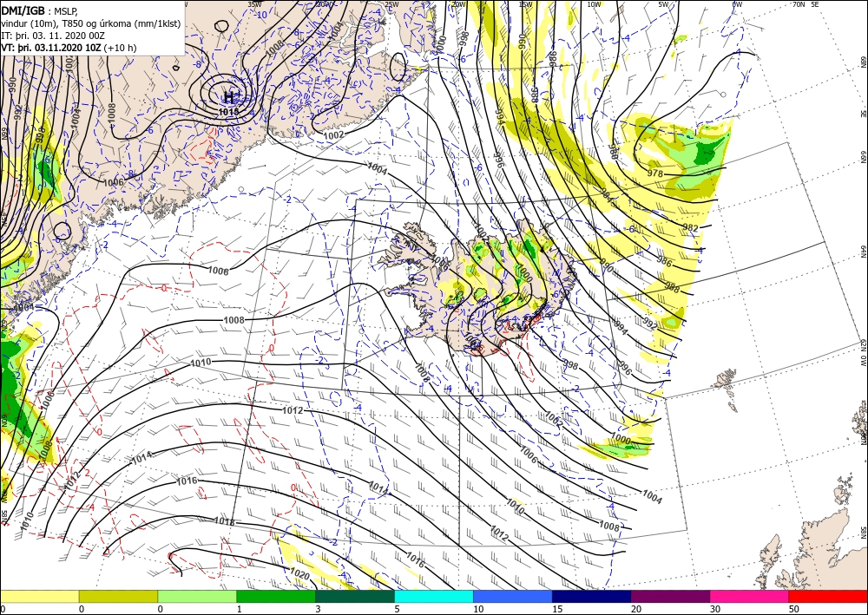Click the legend value '1'

click(x=240, y=610)
